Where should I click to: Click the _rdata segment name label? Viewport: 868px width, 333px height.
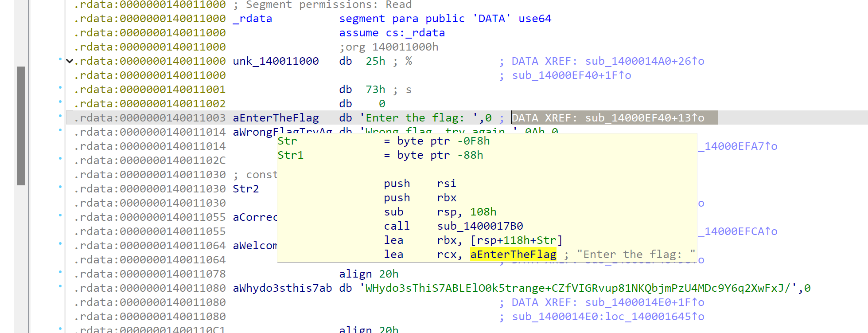tap(253, 19)
